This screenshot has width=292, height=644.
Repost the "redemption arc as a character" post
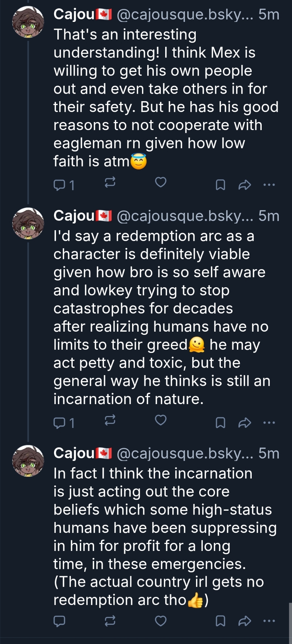pyautogui.click(x=110, y=420)
